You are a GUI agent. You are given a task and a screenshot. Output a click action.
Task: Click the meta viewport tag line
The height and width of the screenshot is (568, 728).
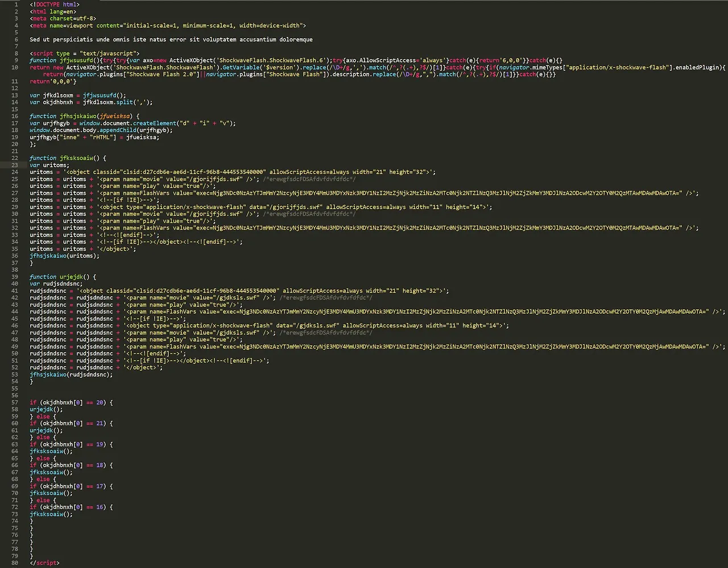(168, 26)
